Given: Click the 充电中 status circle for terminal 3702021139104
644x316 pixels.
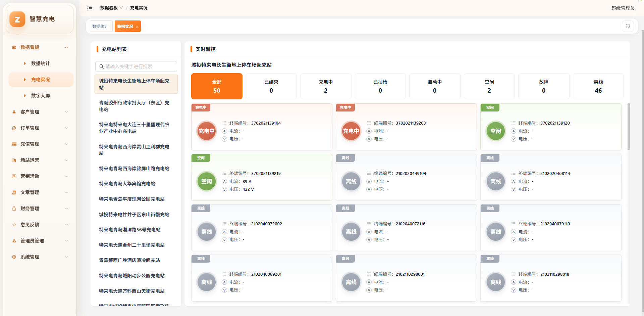Looking at the screenshot, I should (207, 131).
